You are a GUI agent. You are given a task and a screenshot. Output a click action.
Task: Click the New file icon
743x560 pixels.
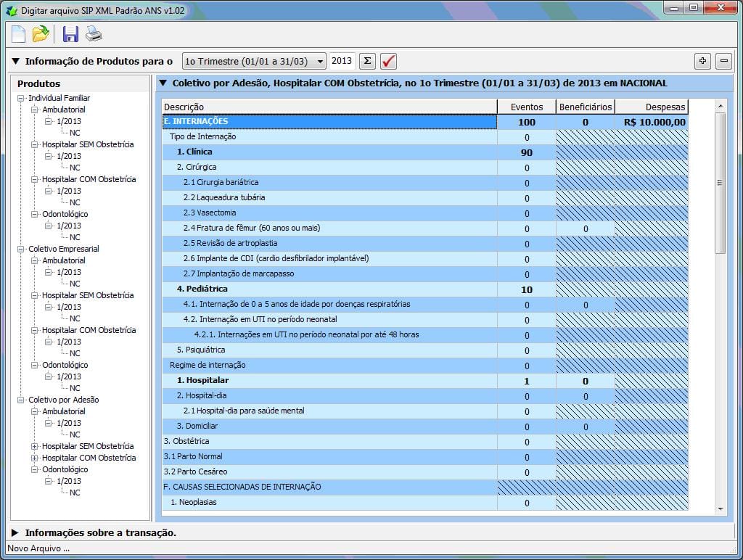(18, 34)
